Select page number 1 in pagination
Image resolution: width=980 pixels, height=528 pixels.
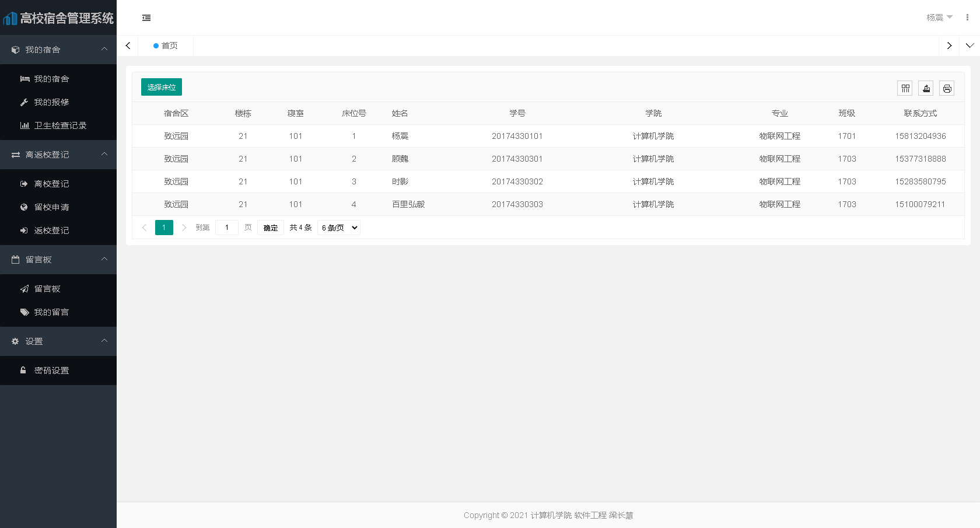(164, 228)
